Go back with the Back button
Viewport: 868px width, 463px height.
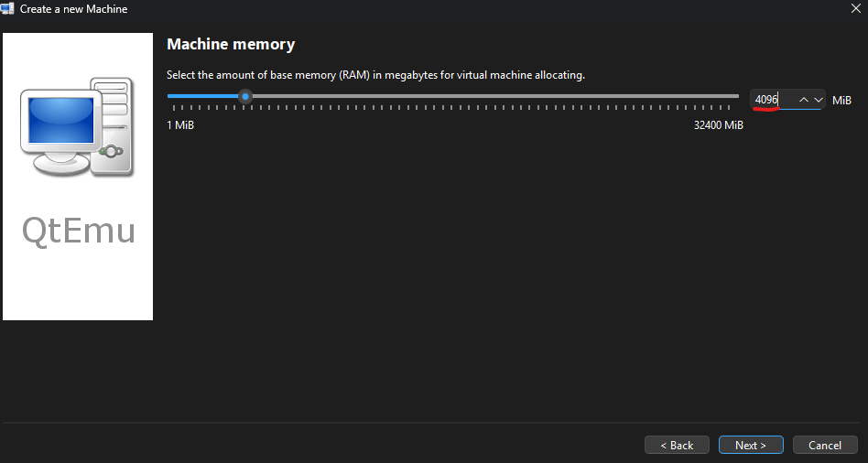pos(676,446)
